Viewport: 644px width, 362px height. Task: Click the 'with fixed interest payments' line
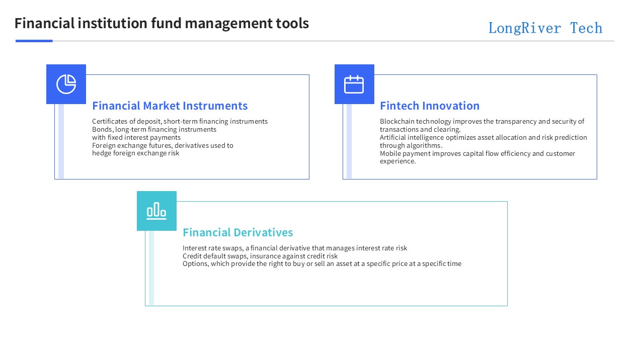point(136,137)
